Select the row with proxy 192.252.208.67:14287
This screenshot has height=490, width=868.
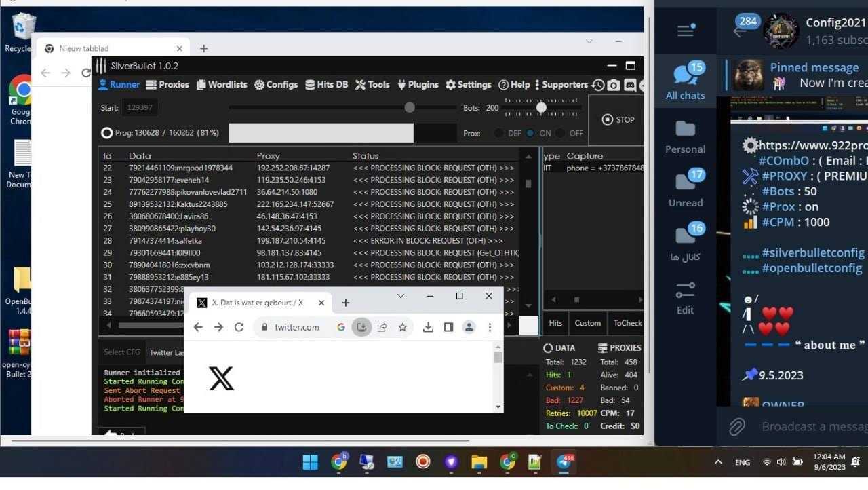click(x=310, y=168)
